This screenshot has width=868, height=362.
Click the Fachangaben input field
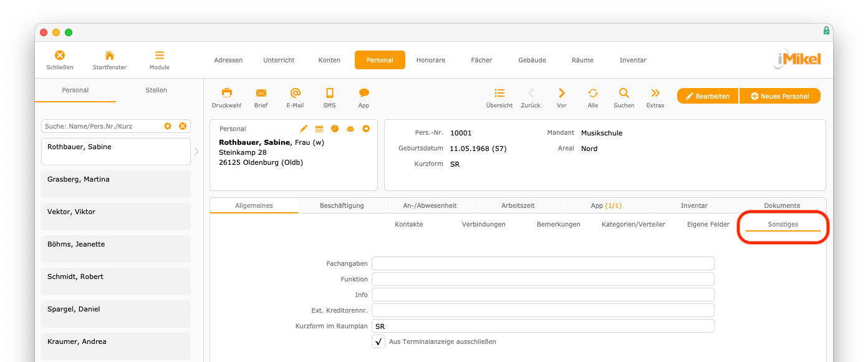point(542,263)
